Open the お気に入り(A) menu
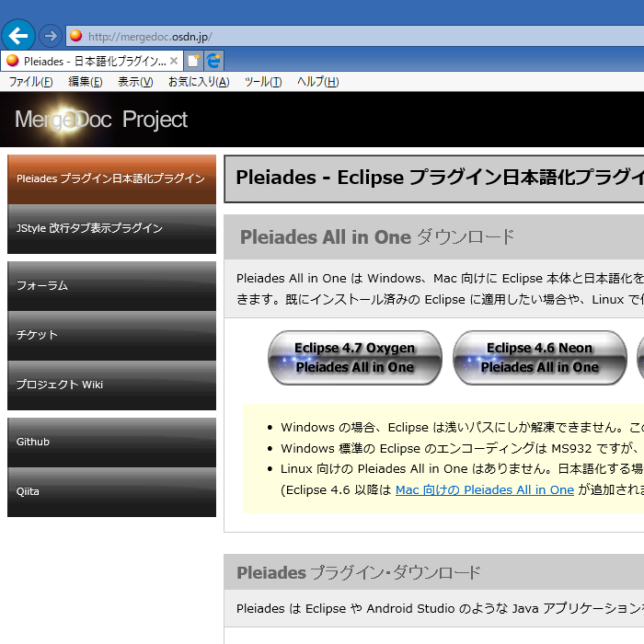644x644 pixels. coord(199,82)
